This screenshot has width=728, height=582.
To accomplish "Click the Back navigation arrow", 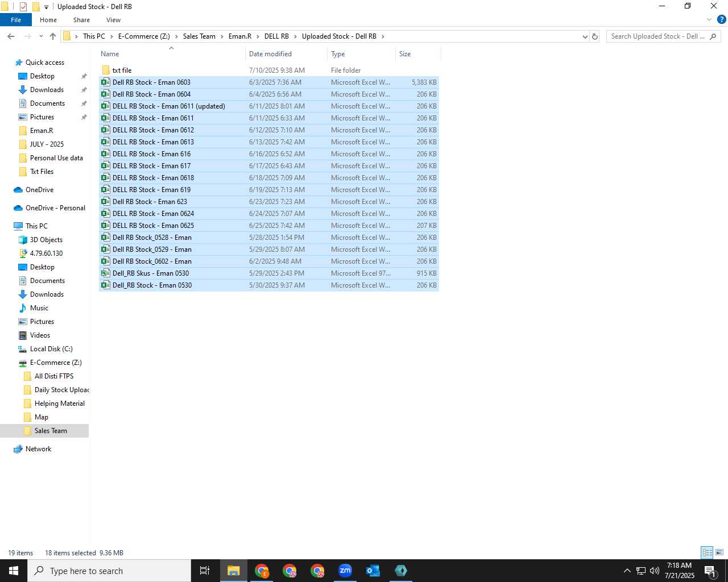I will click(11, 36).
